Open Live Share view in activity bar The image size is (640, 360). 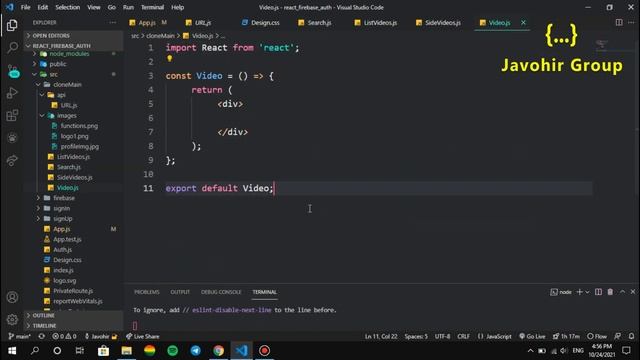(x=12, y=160)
